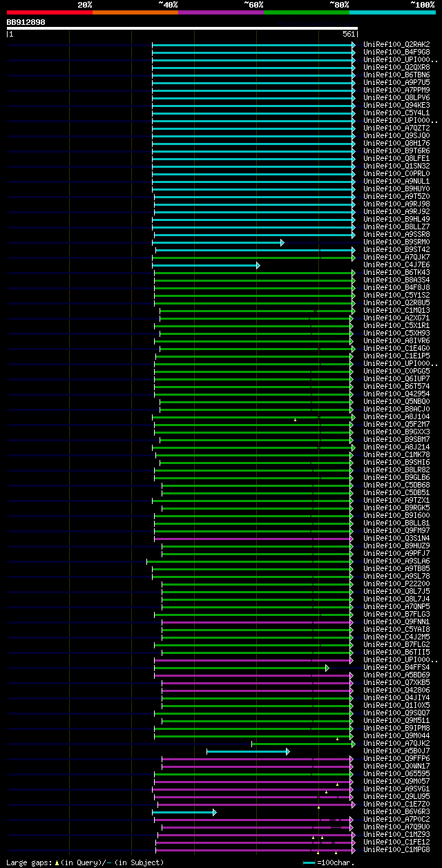Select the UniRef100_A2XG71 label
The image size is (442, 868).
396,318
